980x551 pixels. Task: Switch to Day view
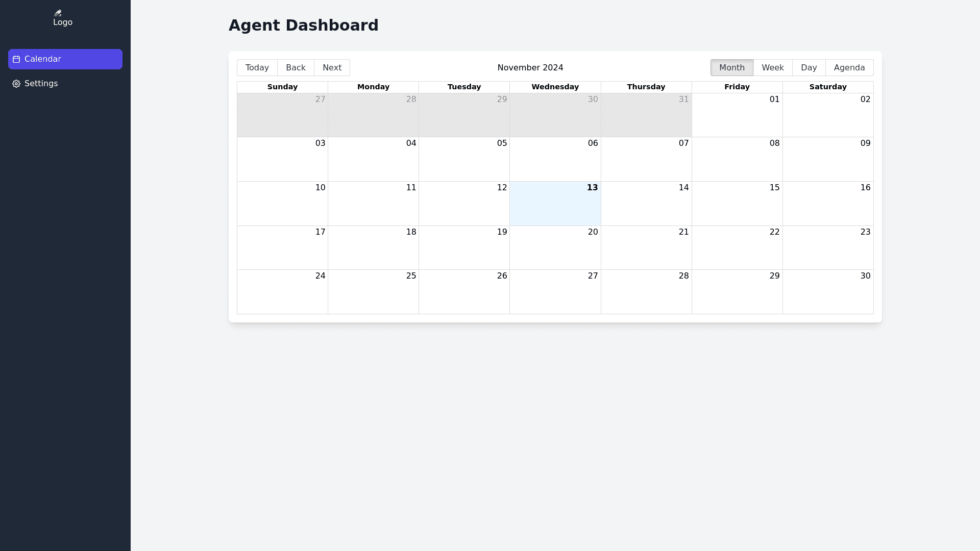pos(808,67)
